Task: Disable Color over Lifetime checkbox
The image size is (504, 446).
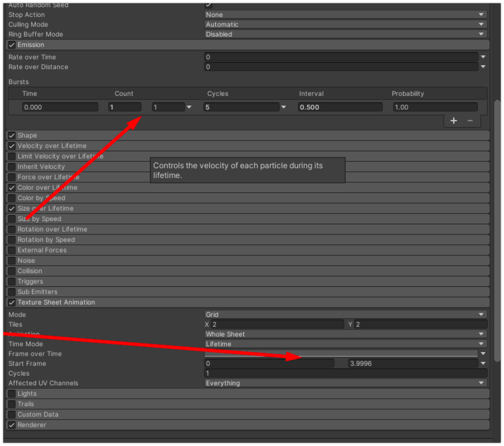Action: coord(12,188)
